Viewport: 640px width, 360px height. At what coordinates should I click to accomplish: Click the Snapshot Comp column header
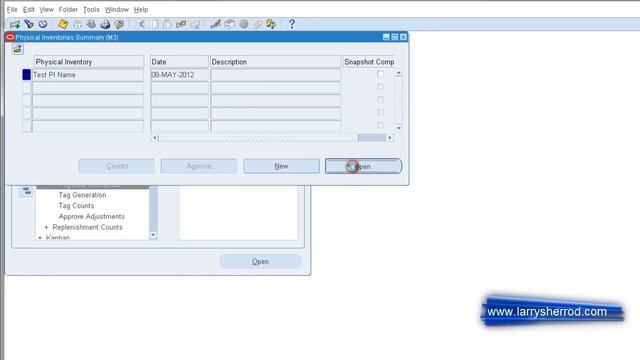tap(369, 62)
